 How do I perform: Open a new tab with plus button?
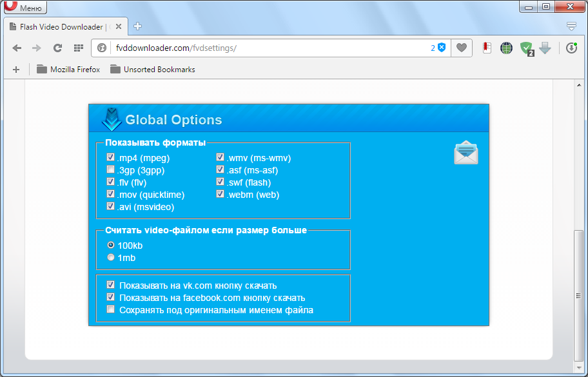(x=137, y=26)
